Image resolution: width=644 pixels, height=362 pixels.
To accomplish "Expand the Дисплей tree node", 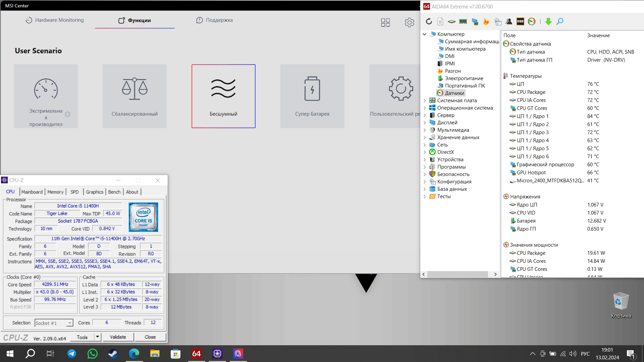I will click(425, 123).
